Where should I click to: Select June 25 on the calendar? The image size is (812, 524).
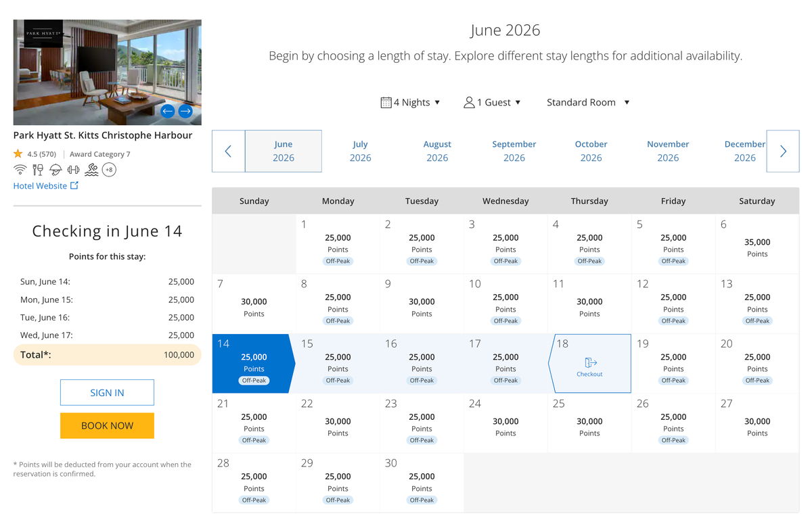pyautogui.click(x=589, y=423)
